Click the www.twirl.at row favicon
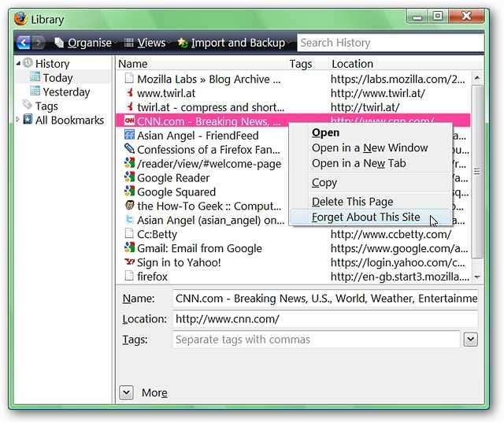504x424 pixels. coord(129,92)
